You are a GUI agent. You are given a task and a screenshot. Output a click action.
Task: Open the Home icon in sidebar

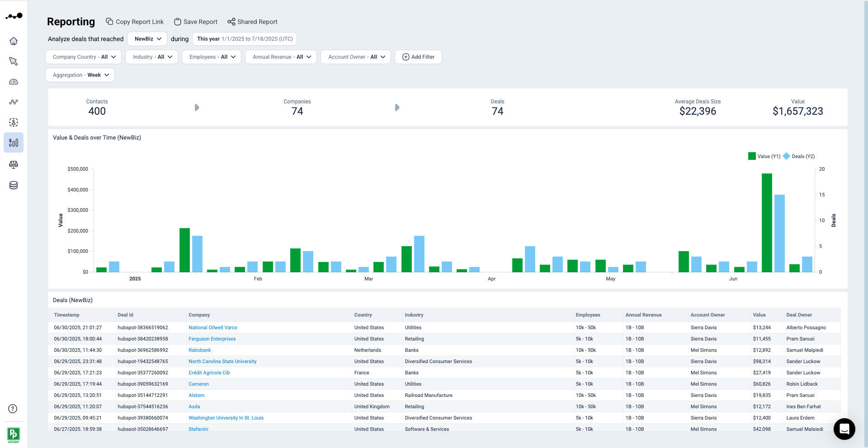[14, 41]
